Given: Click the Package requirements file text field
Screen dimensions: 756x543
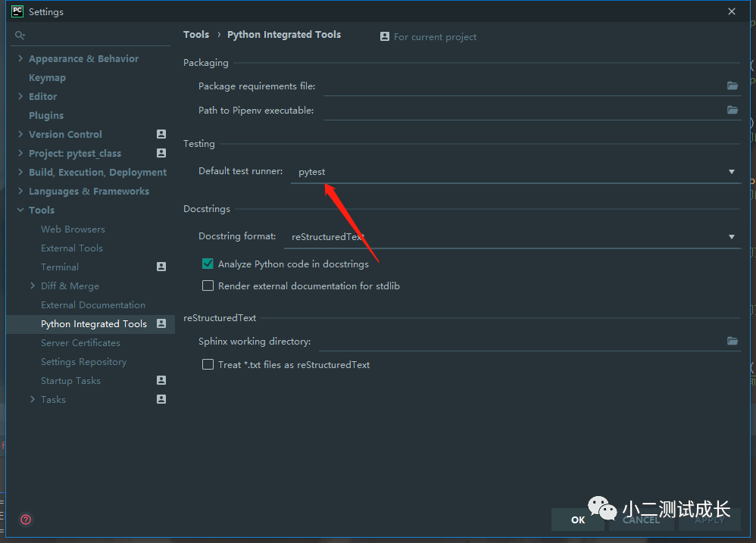Looking at the screenshot, I should (523, 86).
